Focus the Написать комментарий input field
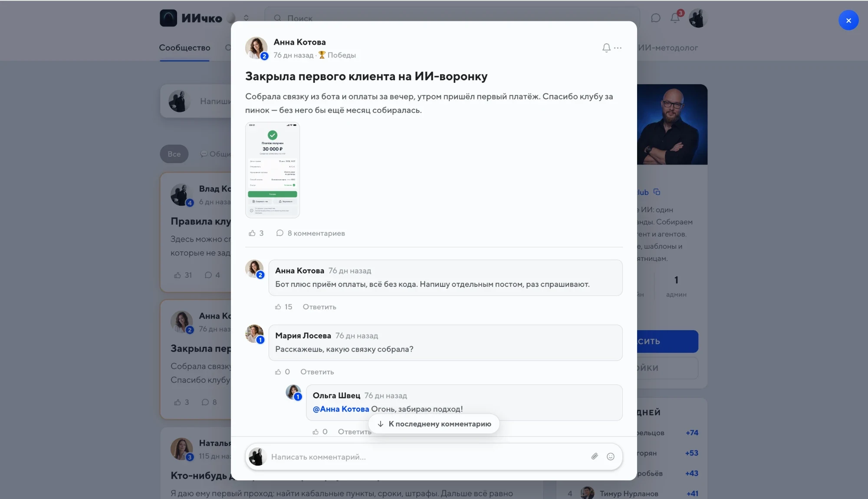 pos(427,457)
